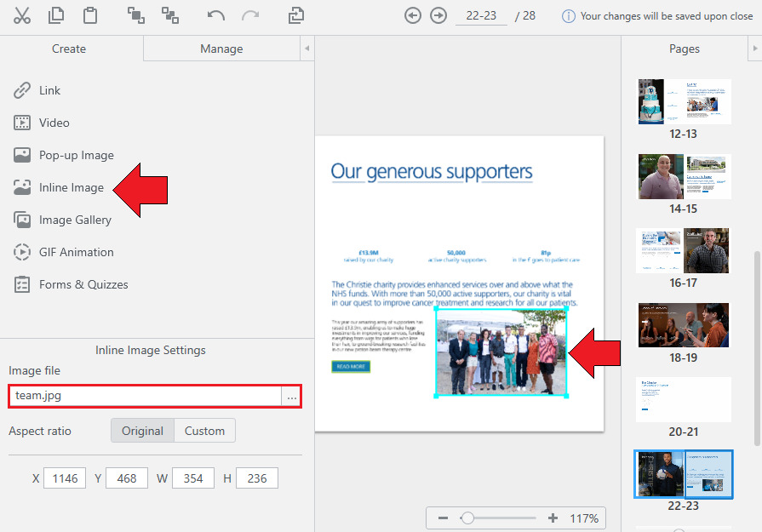
Task: Click the Paste clipboard icon
Action: click(90, 15)
